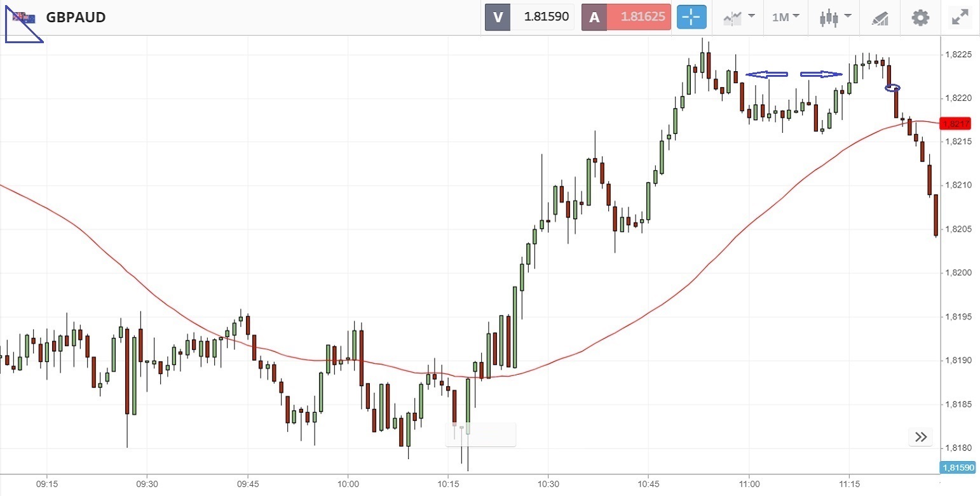Click the candlestick chart type icon
This screenshot has width=980, height=496.
point(828,17)
